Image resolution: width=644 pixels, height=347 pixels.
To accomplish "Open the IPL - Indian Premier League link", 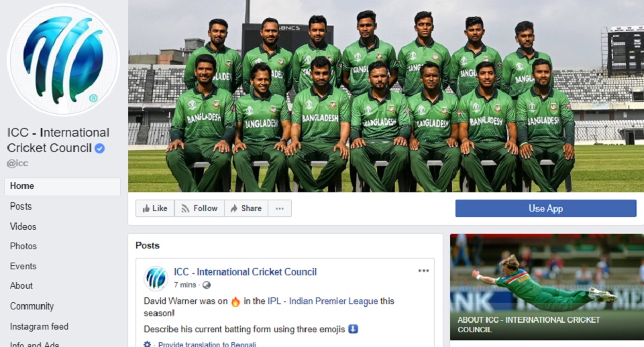I will (323, 301).
